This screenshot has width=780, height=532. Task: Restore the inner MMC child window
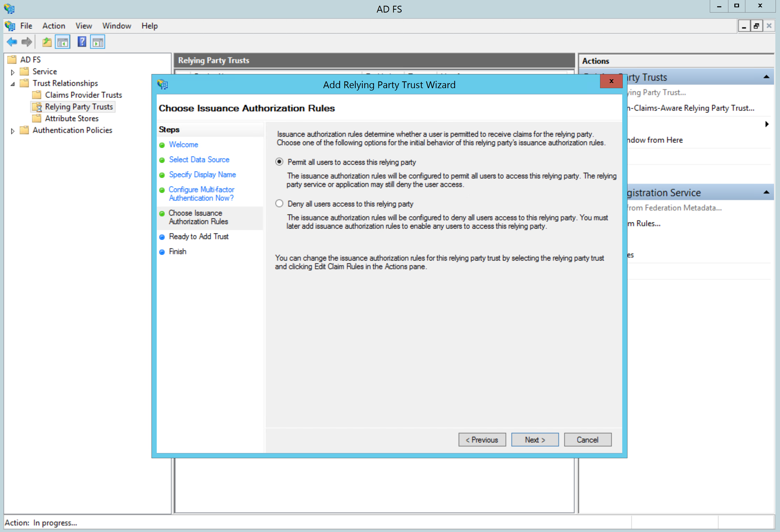pos(756,26)
